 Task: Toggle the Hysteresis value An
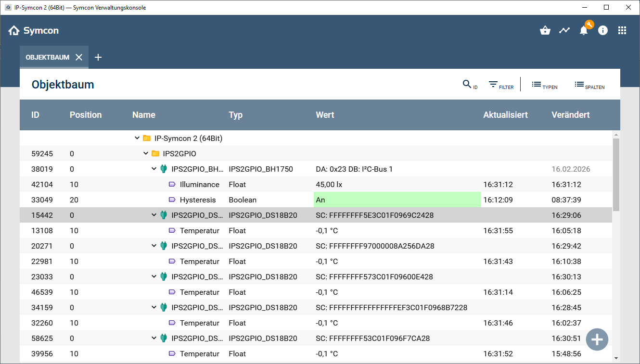[x=397, y=200]
